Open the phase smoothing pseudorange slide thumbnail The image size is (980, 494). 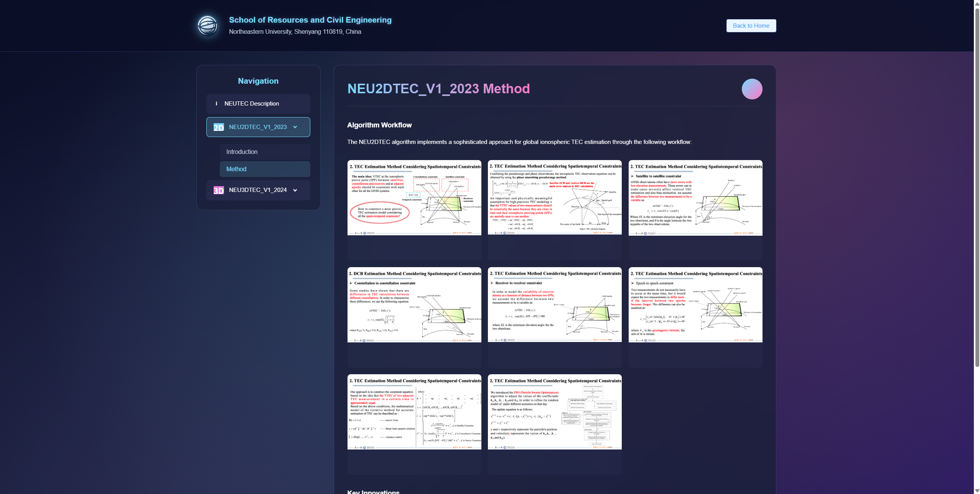554,198
